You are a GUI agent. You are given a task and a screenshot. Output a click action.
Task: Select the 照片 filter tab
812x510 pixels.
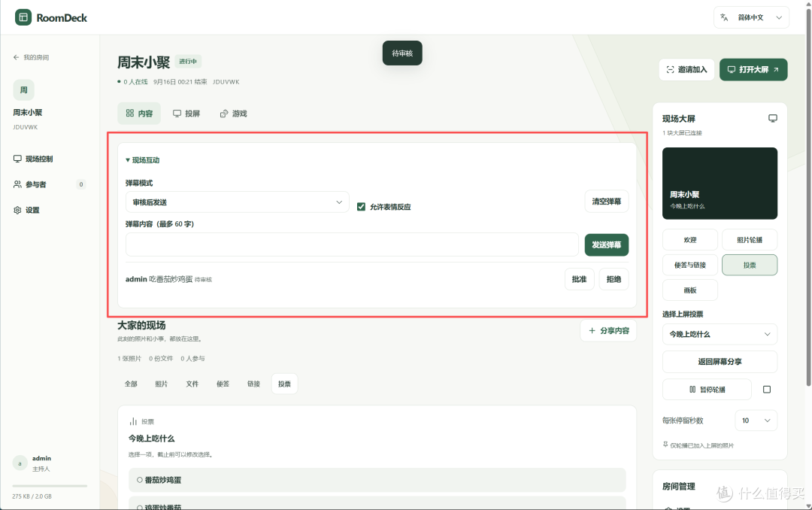pos(162,384)
